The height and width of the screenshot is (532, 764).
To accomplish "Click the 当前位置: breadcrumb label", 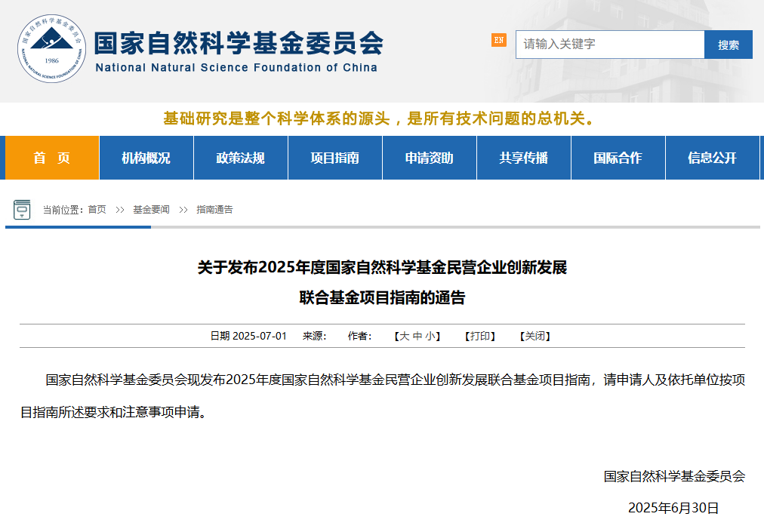I will 64,210.
